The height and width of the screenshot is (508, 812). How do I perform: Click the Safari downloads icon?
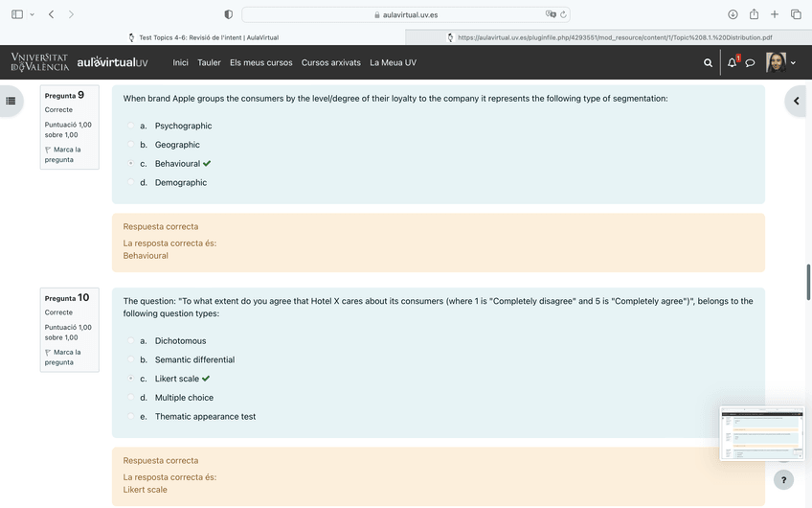tap(733, 14)
